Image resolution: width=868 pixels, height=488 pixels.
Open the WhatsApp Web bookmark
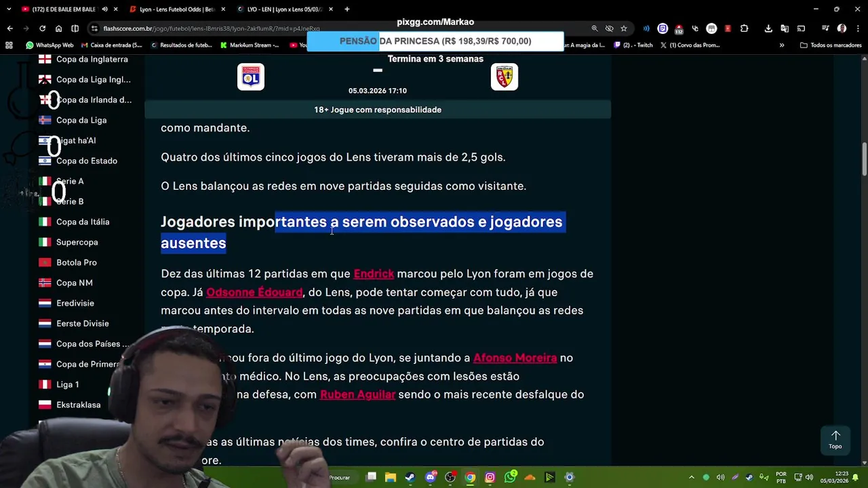point(50,45)
